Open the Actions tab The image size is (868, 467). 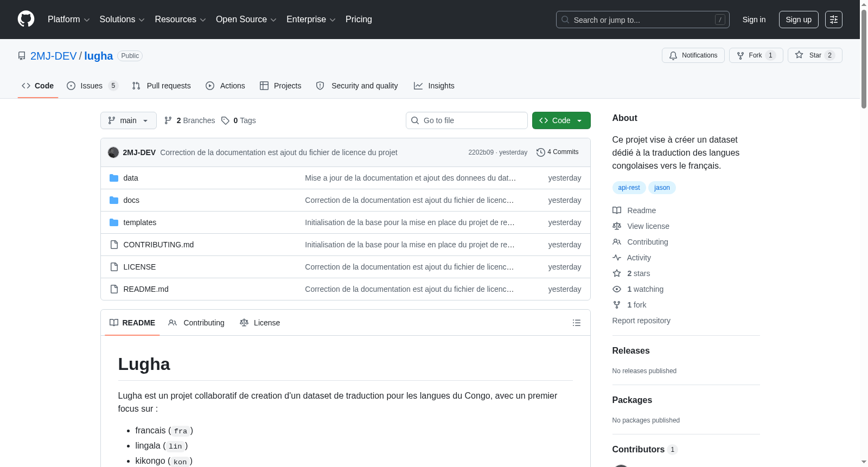coord(226,86)
